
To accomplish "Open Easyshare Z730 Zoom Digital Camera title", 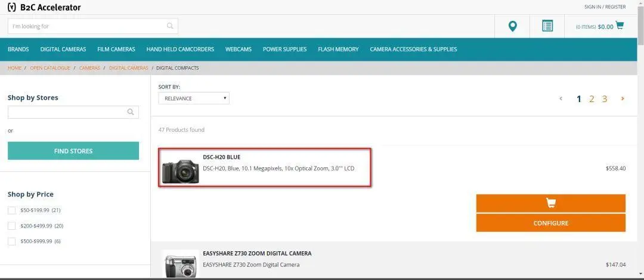I will [257, 254].
